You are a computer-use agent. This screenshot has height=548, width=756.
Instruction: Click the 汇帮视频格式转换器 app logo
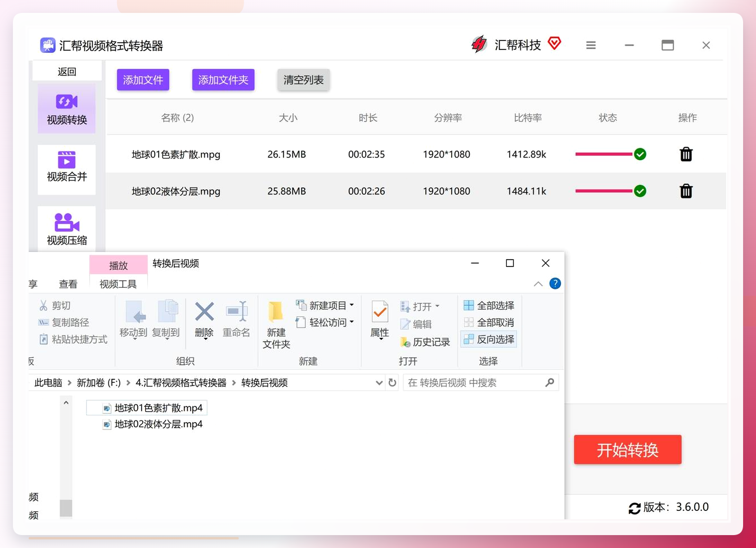[47, 45]
